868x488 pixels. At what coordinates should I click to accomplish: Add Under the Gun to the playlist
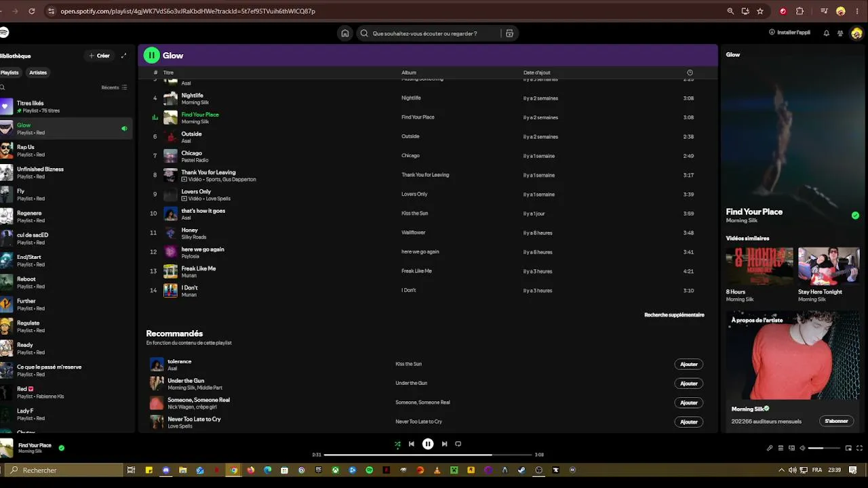click(688, 384)
